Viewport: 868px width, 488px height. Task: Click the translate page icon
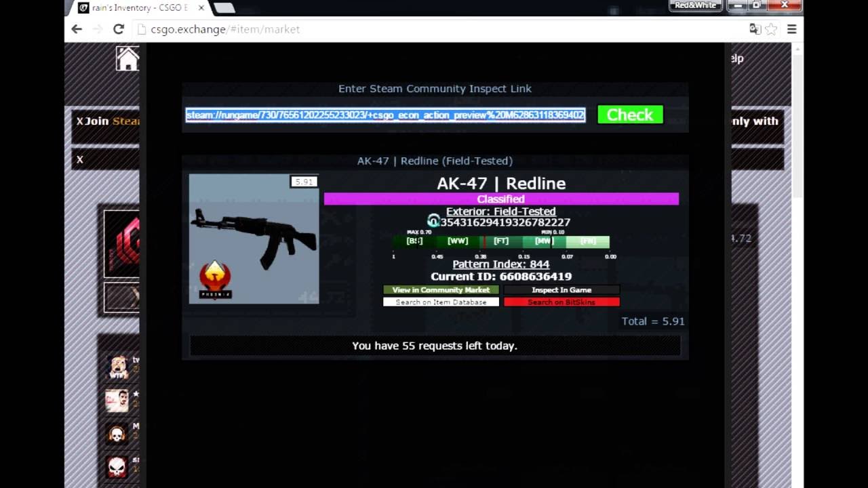pyautogui.click(x=754, y=29)
